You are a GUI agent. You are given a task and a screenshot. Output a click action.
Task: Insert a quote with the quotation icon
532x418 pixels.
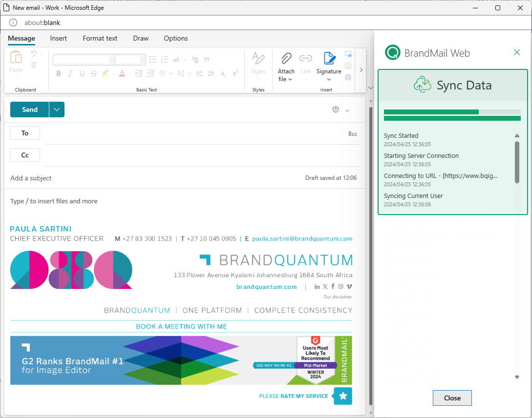click(x=207, y=60)
